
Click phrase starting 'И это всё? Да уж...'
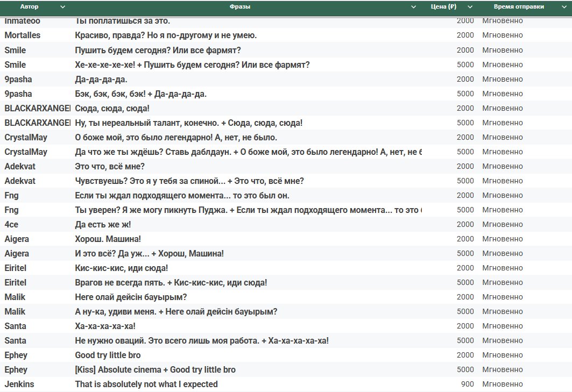[149, 253]
